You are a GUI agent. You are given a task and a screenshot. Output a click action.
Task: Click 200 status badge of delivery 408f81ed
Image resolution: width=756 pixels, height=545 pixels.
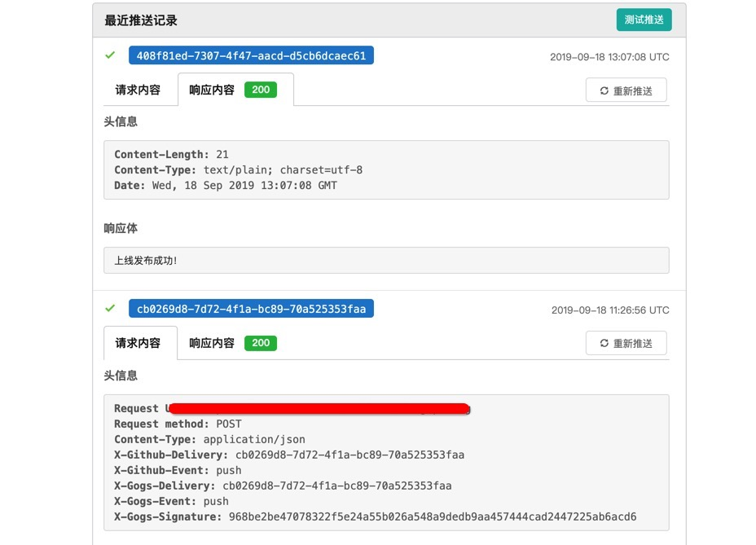(261, 90)
